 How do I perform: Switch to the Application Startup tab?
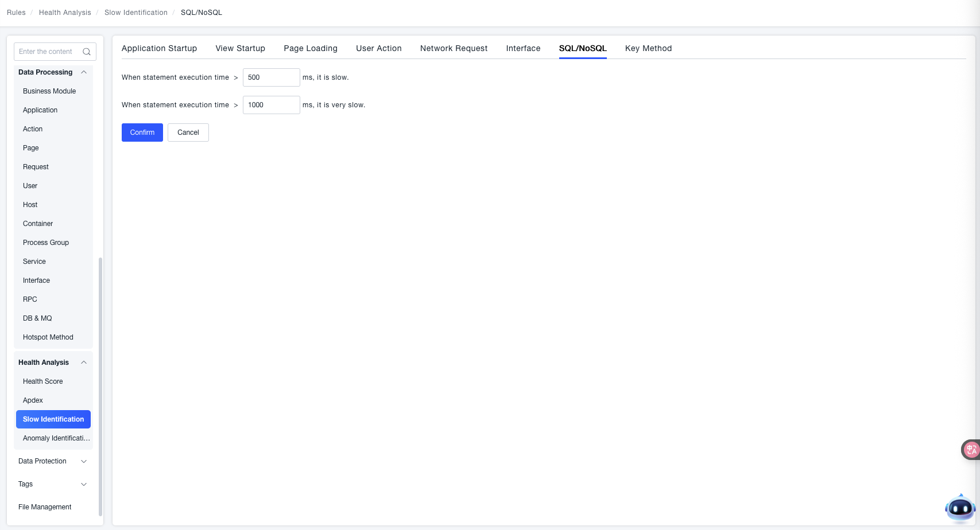(x=159, y=48)
